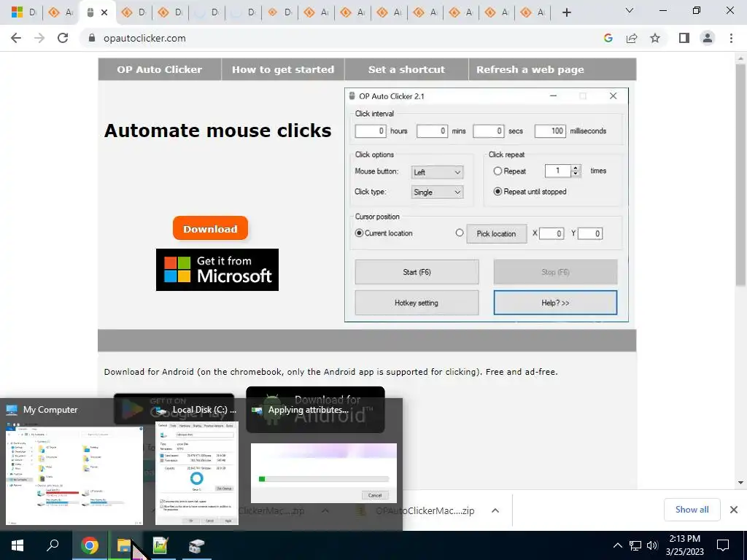Click the Start (F6) button

(417, 272)
